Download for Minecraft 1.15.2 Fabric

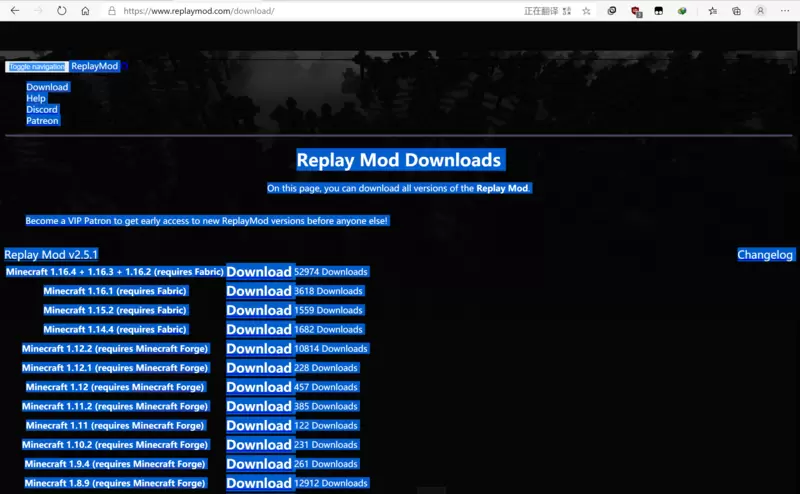coord(259,310)
